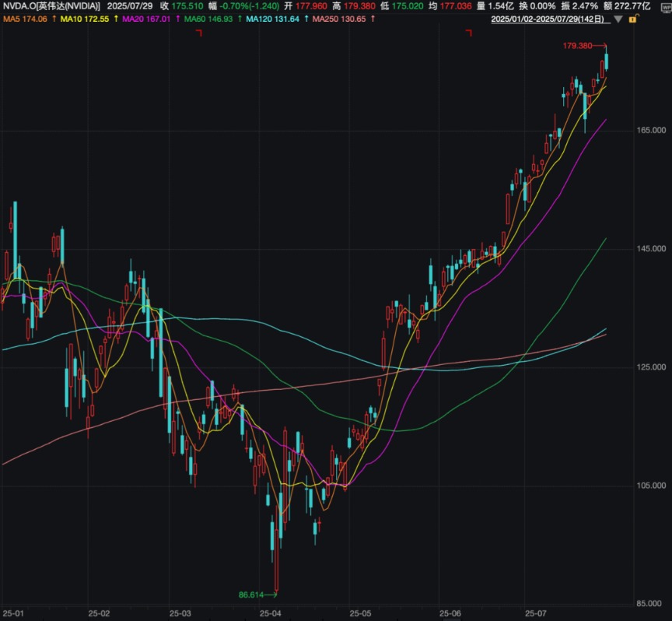Screen dimensions: 672x621
Task: Click the MA5 174.06 indicator label
Action: click(26, 19)
